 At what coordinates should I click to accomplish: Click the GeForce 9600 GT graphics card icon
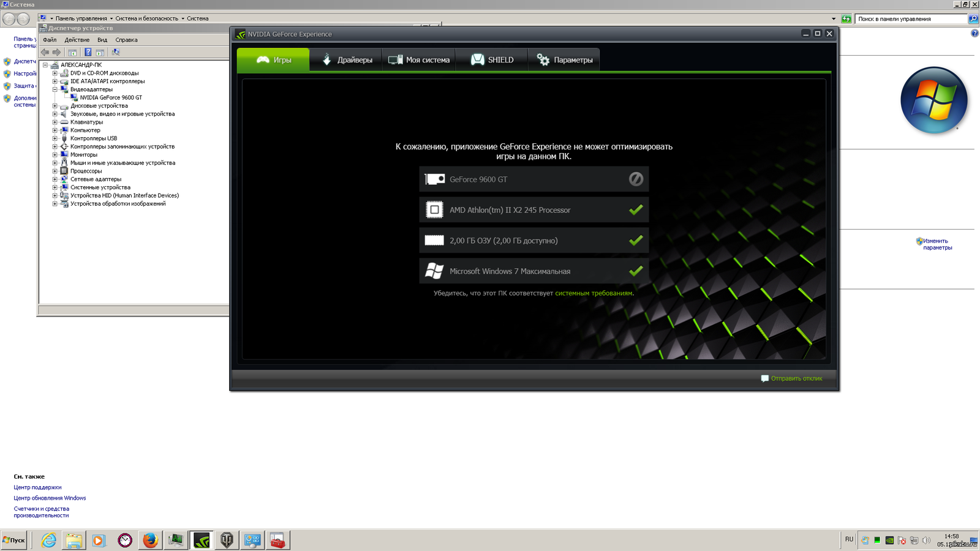click(435, 179)
